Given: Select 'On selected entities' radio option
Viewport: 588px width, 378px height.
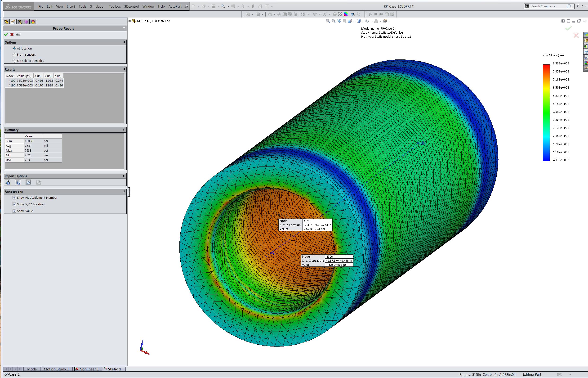Looking at the screenshot, I should tap(14, 61).
